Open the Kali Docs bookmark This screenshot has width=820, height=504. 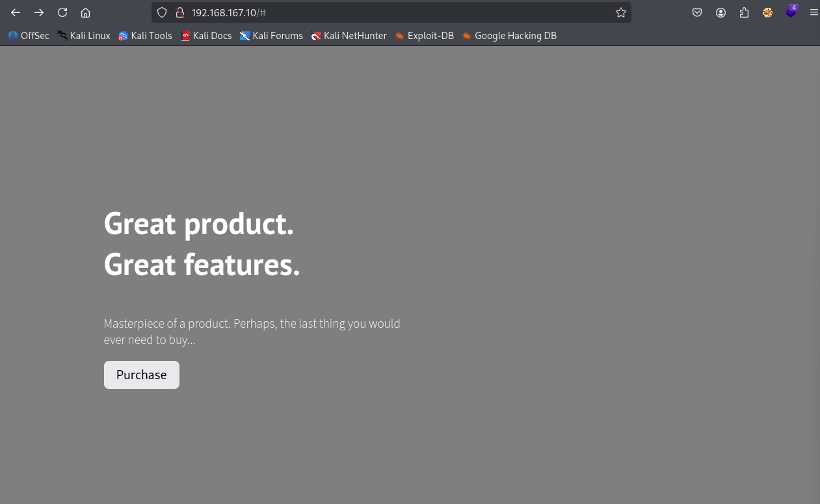point(206,36)
